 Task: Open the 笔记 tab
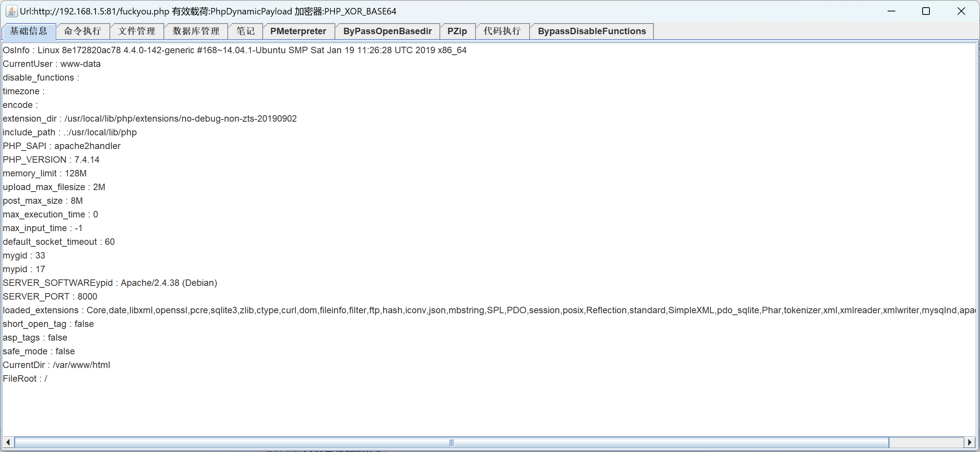tap(245, 31)
